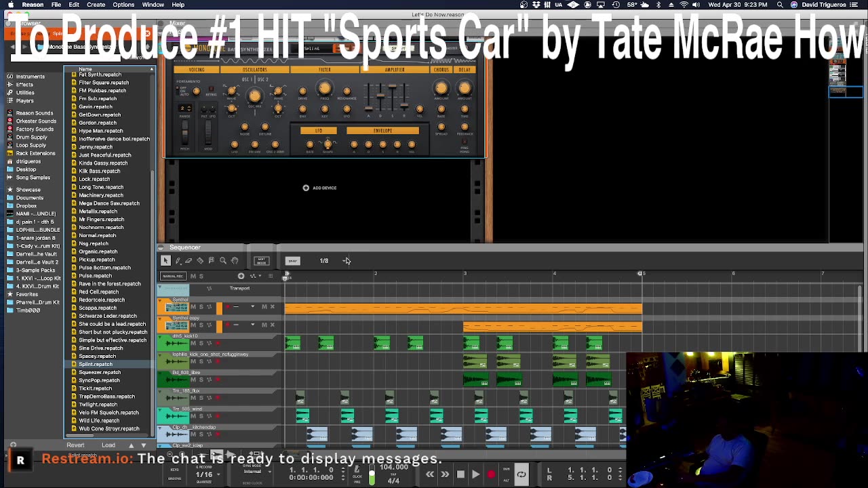Click the click level slider
Screen dimensions: 868x488
(372, 476)
